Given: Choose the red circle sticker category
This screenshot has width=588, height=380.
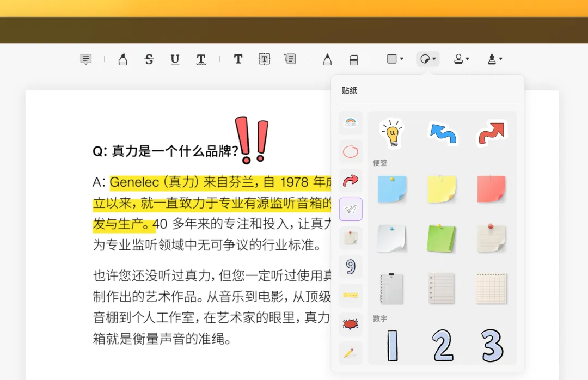Looking at the screenshot, I should pyautogui.click(x=351, y=151).
